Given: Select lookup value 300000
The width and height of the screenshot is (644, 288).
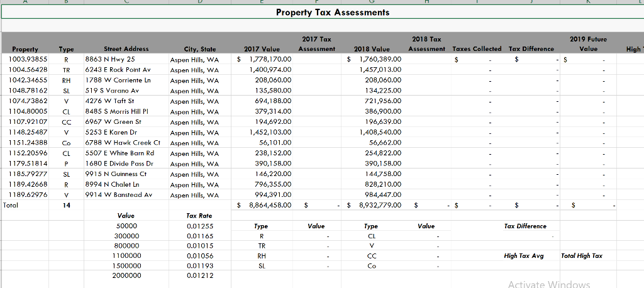Looking at the screenshot, I should pos(126,236).
